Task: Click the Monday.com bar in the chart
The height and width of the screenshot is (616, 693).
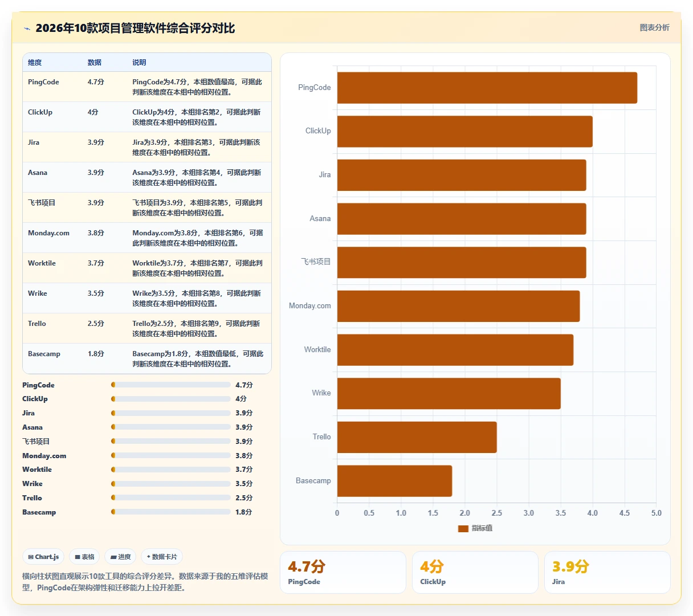Action: 459,306
